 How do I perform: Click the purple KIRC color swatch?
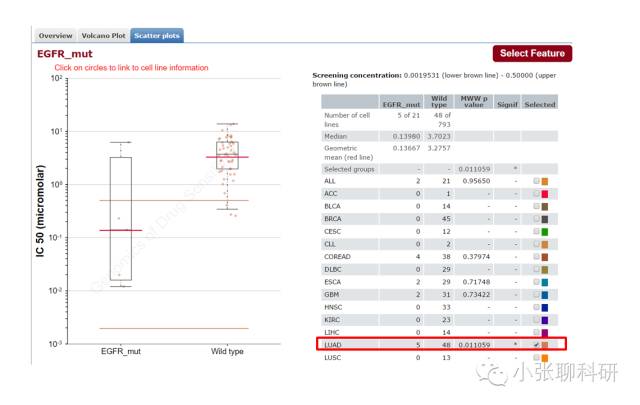[x=544, y=320]
